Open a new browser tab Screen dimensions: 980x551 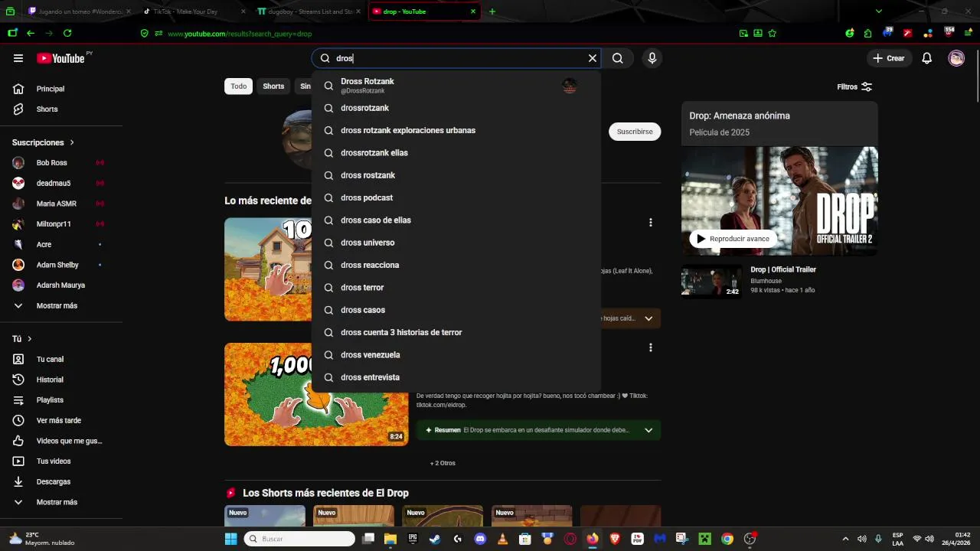[492, 11]
